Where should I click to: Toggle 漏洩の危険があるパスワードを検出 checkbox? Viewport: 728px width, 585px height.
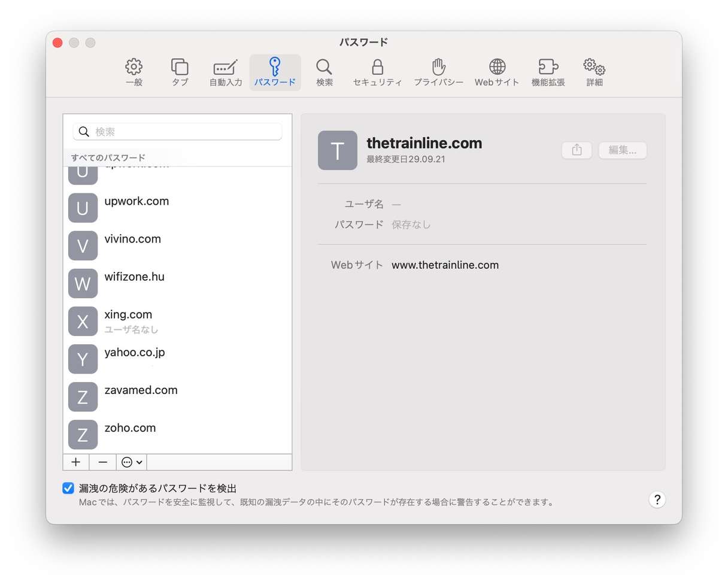point(68,488)
